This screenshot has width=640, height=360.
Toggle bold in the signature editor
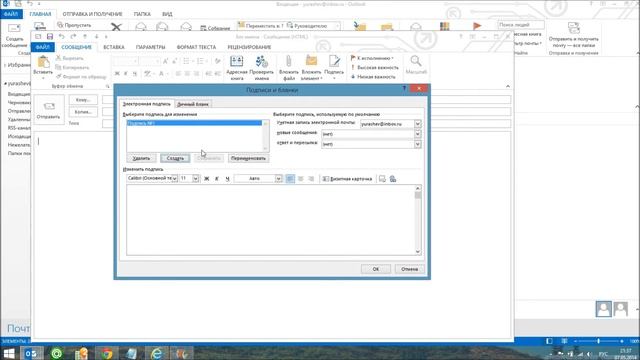(207, 178)
